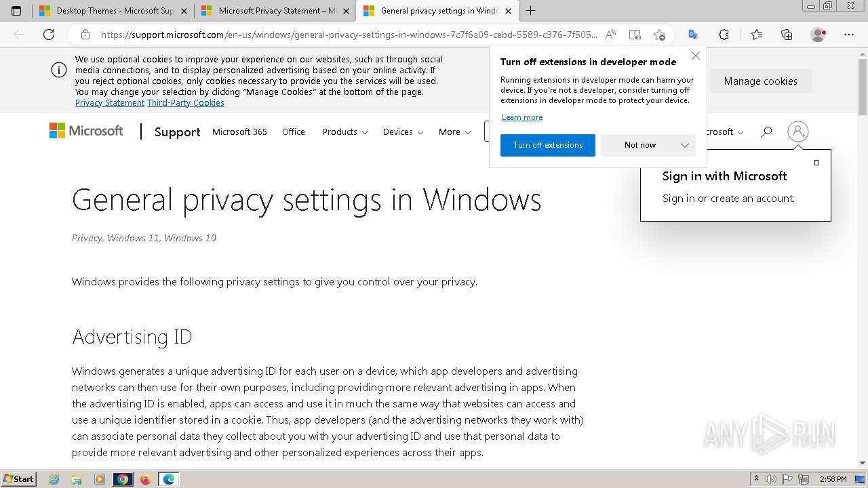Open Edge Settings and more menu
868x488 pixels.
(x=849, y=35)
